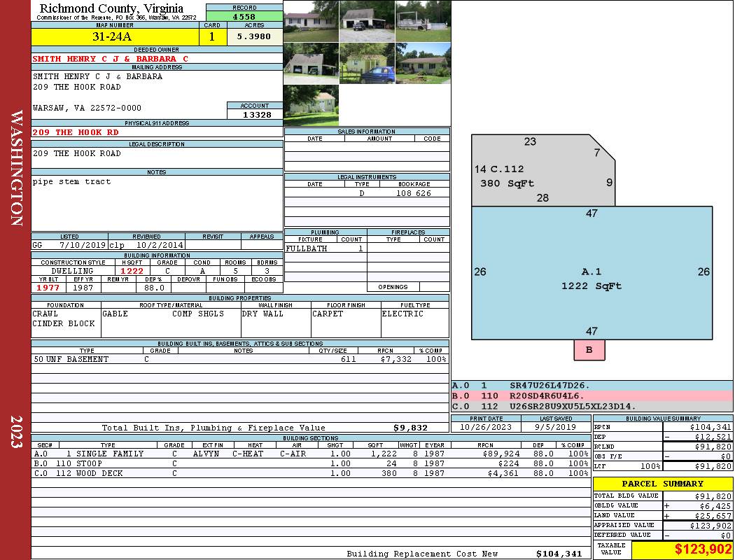The height and width of the screenshot is (560, 735).
Task: Click the basement QTY/SIZE value 611
Action: 349,359
